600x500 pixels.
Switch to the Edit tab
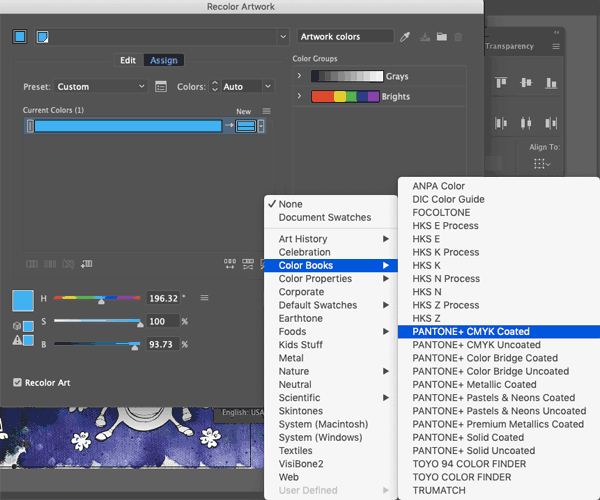[128, 60]
